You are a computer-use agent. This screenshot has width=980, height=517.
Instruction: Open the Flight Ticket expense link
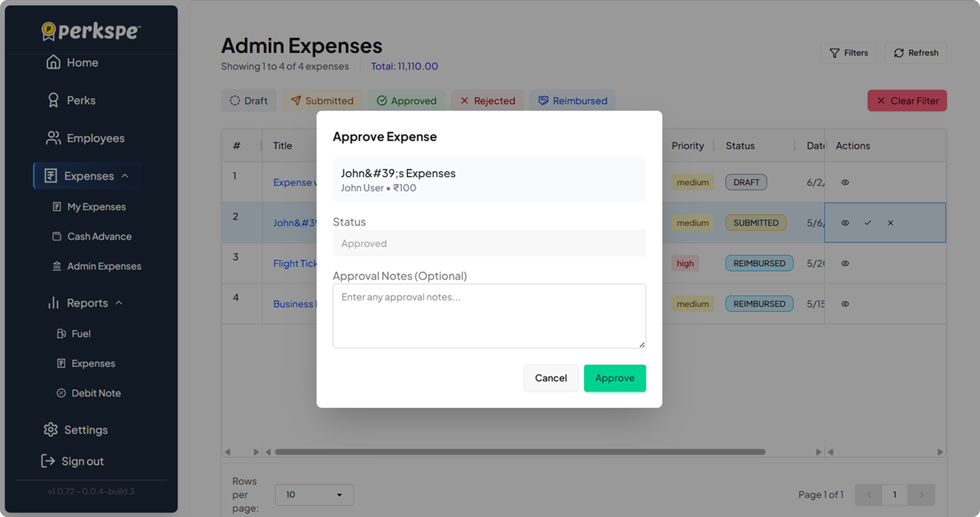tap(295, 264)
